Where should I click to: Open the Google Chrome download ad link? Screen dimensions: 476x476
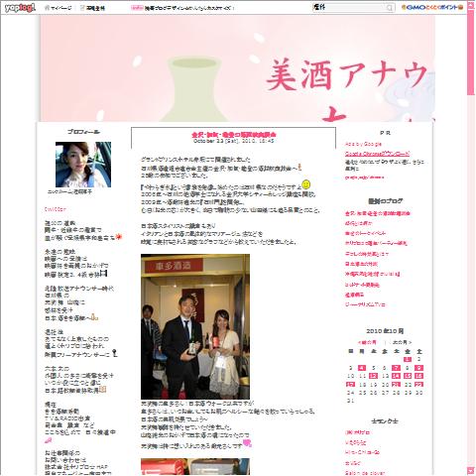click(x=377, y=154)
